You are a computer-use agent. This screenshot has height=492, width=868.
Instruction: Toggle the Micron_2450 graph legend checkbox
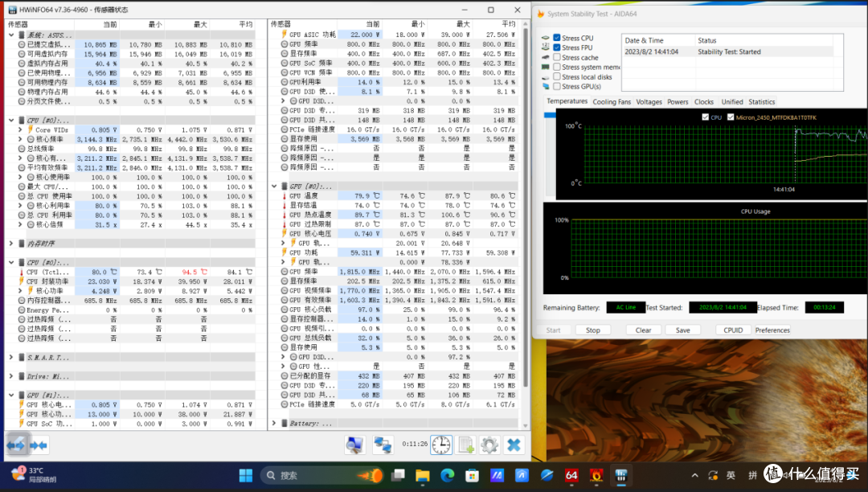pos(731,117)
